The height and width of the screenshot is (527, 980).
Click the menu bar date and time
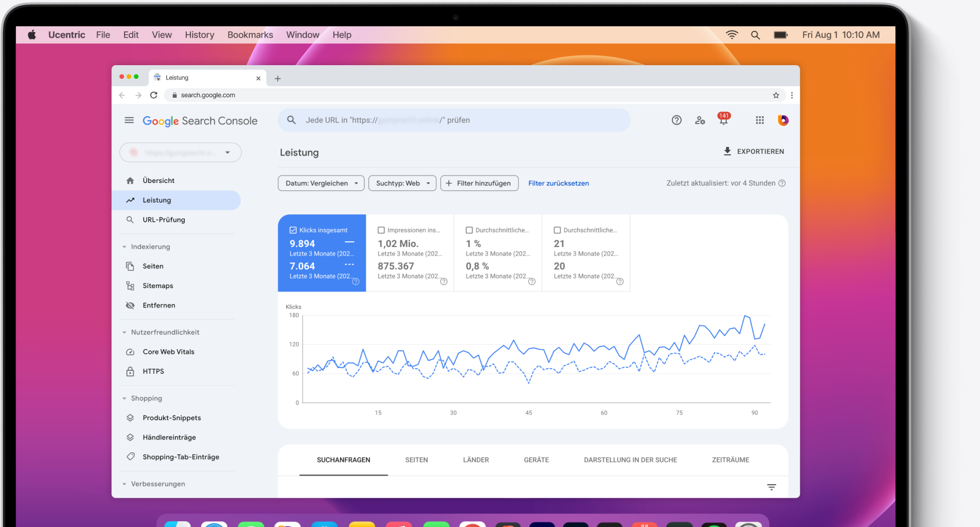tap(840, 35)
